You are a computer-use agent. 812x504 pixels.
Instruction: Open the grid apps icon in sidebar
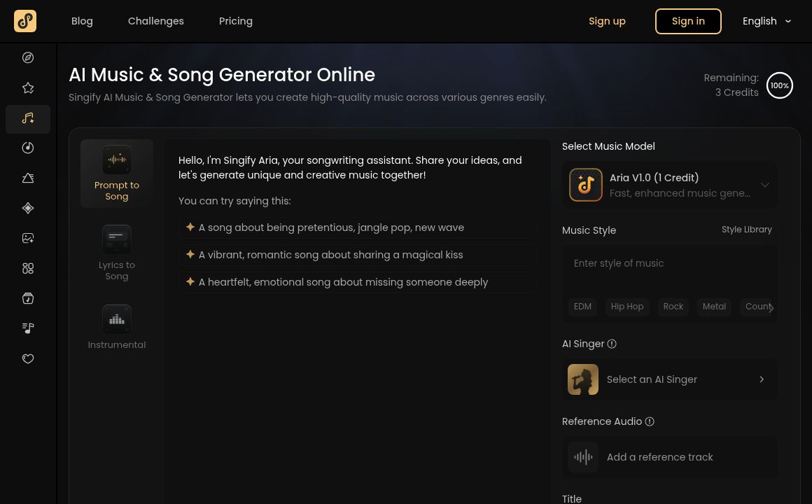tap(28, 268)
